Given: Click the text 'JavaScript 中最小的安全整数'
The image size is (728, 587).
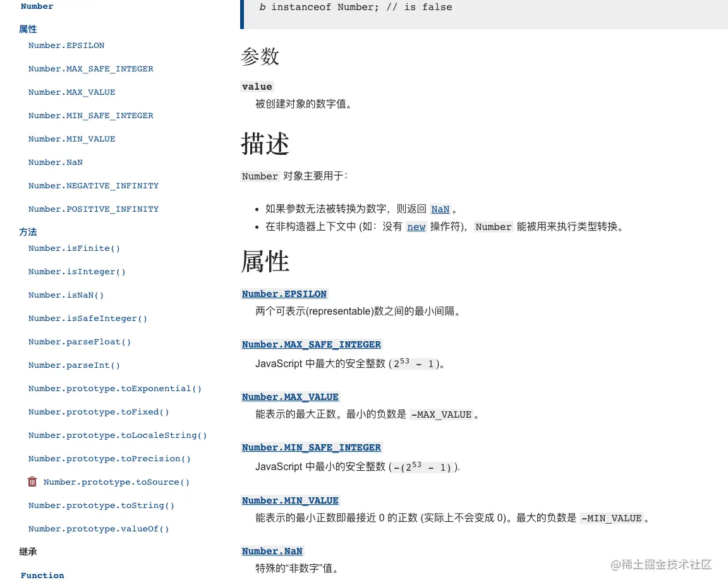Looking at the screenshot, I should click(x=320, y=467).
